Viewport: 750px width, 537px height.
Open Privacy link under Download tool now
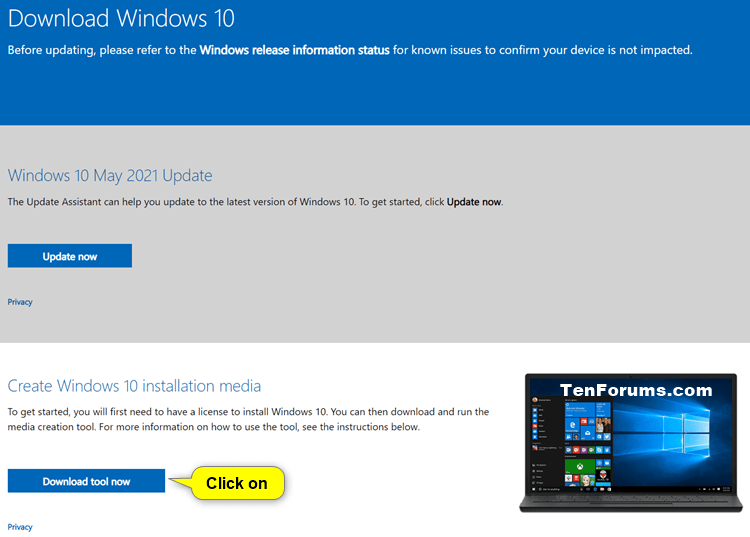click(20, 527)
